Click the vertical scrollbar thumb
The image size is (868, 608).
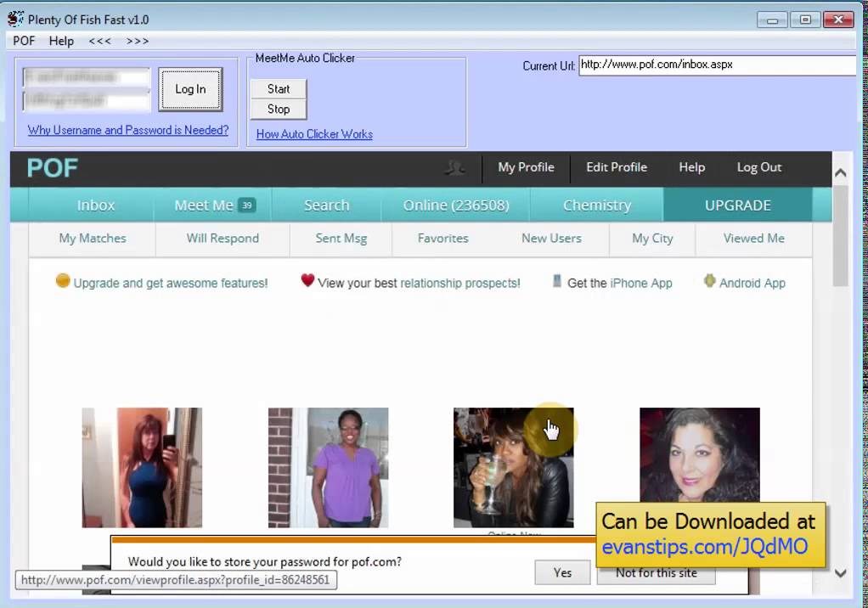tap(840, 236)
